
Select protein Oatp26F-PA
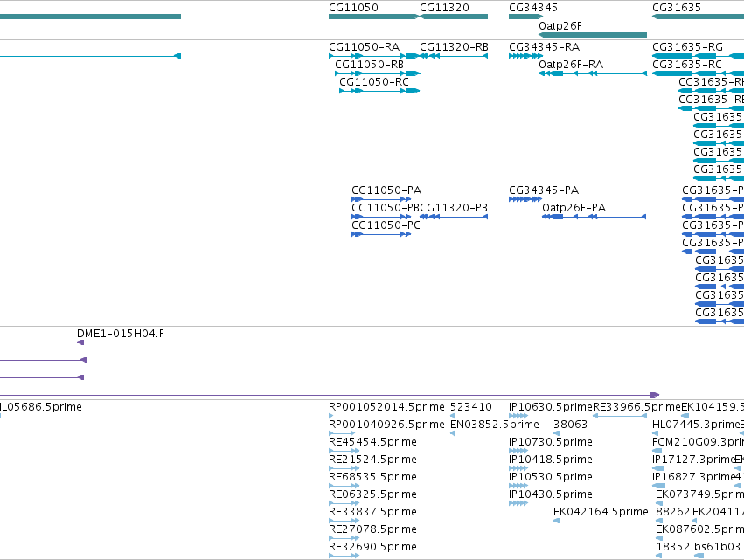(594, 217)
